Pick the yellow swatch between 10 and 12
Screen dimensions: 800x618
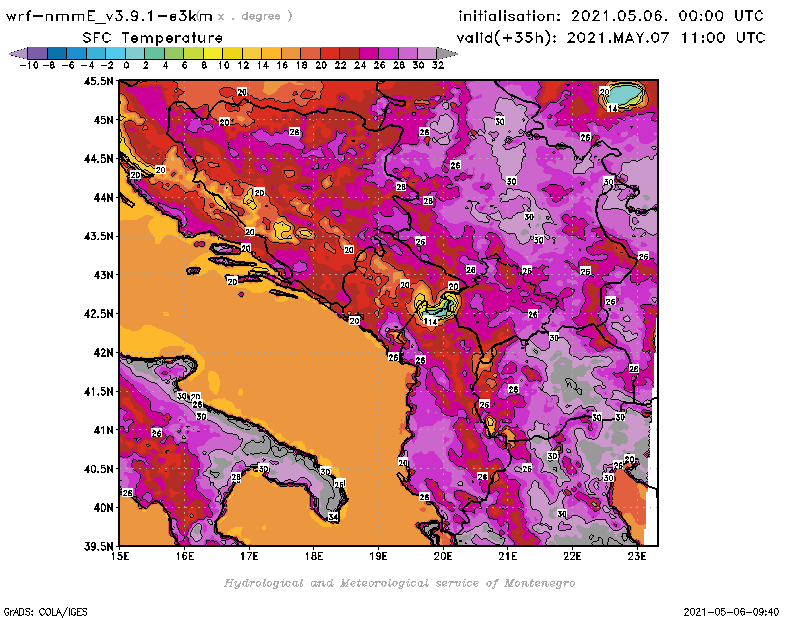click(232, 53)
